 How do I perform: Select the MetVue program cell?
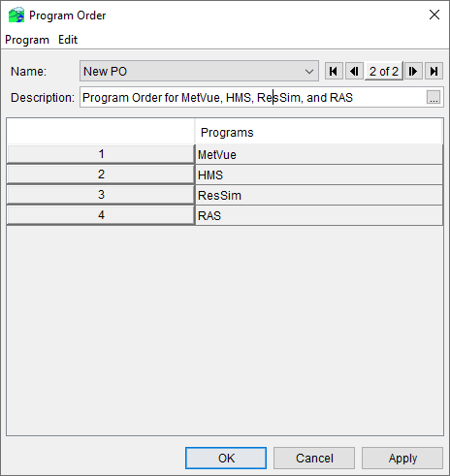[x=319, y=154]
